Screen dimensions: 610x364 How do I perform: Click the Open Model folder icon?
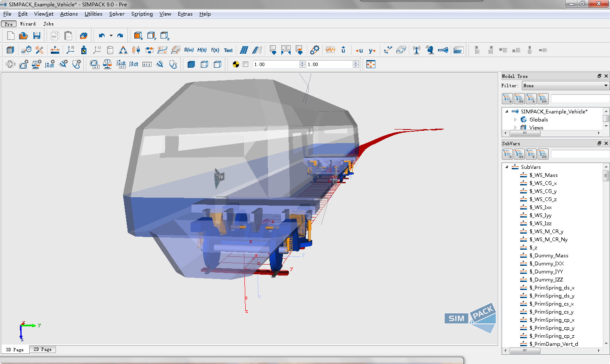click(24, 36)
